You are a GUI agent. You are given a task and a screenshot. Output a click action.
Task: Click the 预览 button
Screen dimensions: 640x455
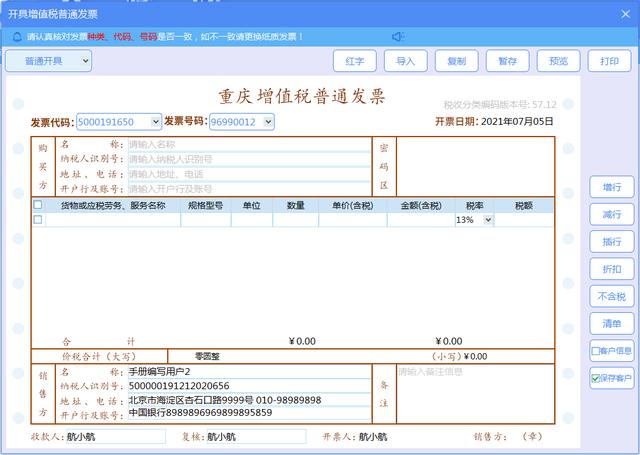click(x=558, y=61)
